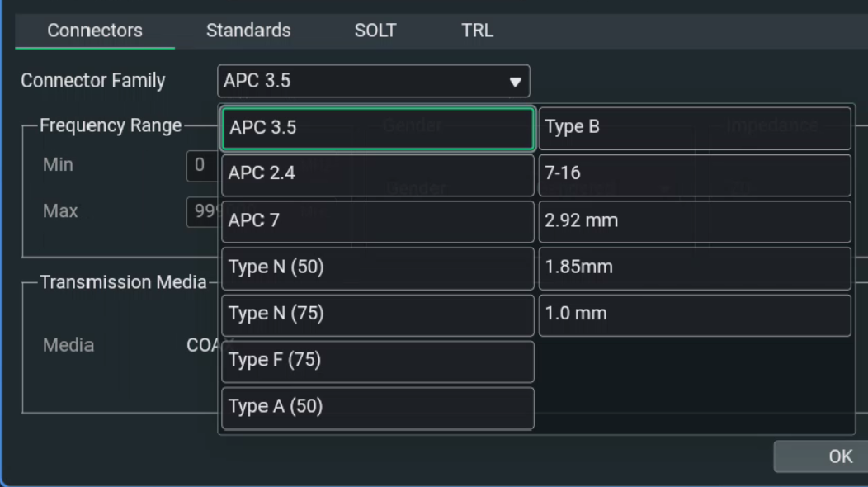Switch to the Connectors tab
The height and width of the screenshot is (487, 868).
[95, 31]
